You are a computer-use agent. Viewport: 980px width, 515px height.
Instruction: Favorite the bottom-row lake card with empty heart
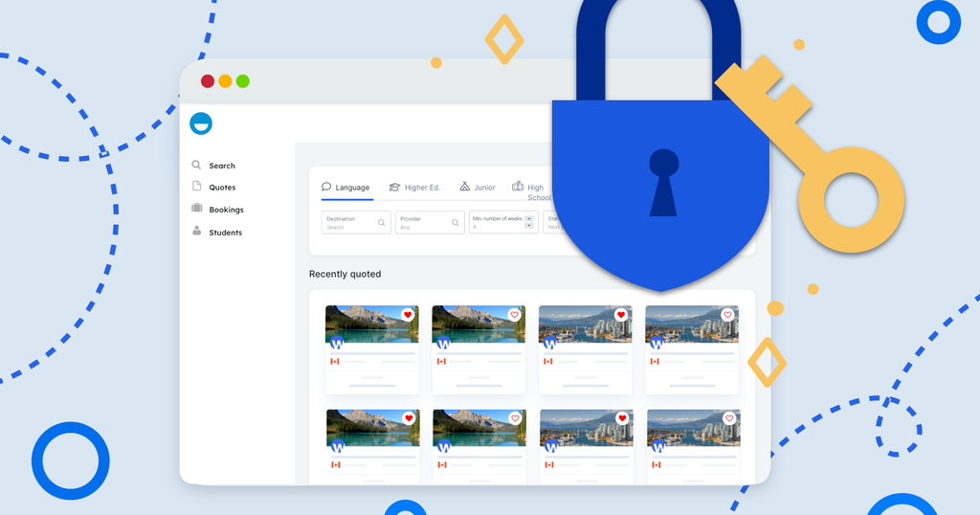516,418
